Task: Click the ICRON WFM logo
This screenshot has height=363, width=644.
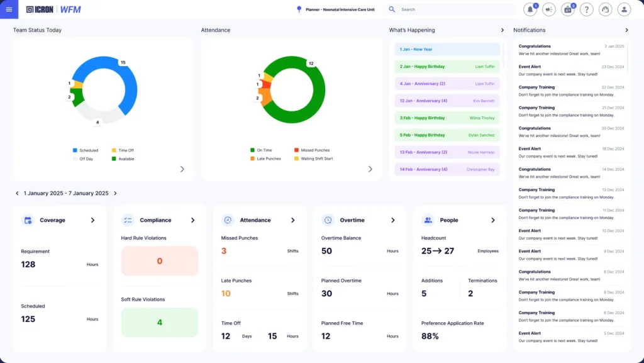Action: click(53, 9)
